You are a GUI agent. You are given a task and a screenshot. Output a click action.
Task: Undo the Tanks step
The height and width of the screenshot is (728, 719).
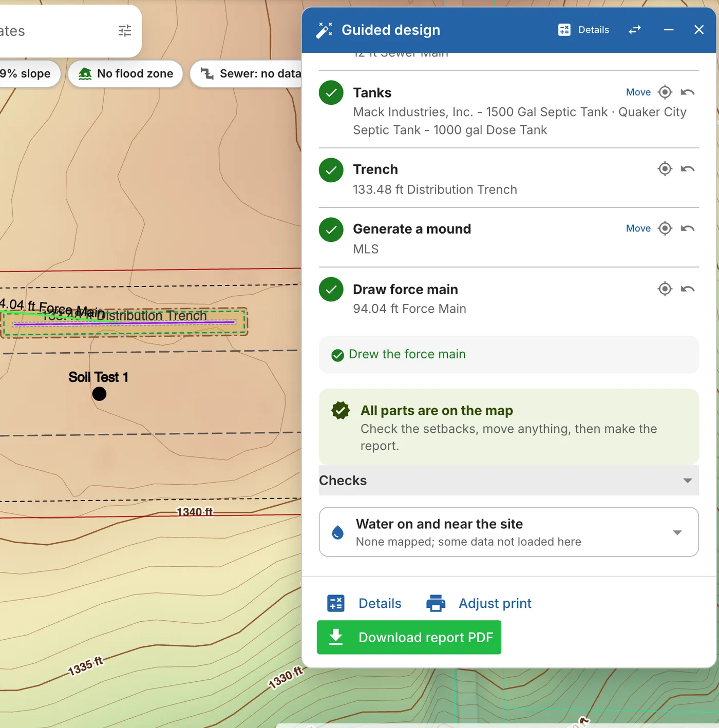point(688,92)
